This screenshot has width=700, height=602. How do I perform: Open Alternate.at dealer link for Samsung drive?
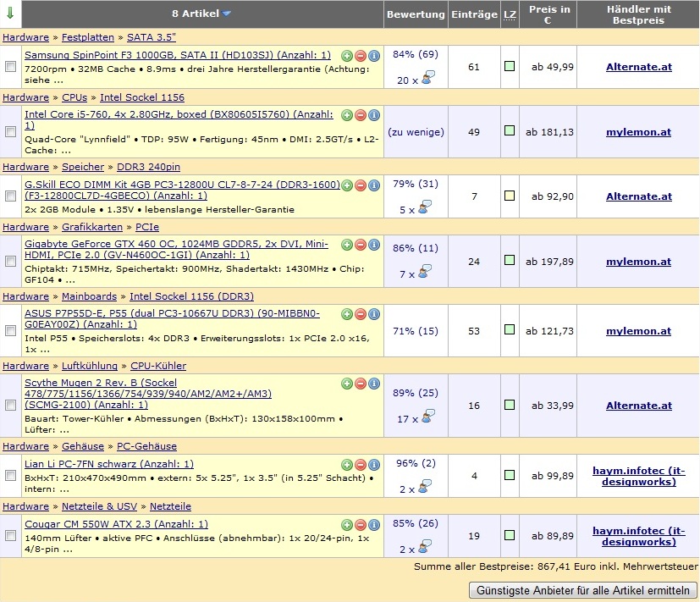(x=639, y=67)
